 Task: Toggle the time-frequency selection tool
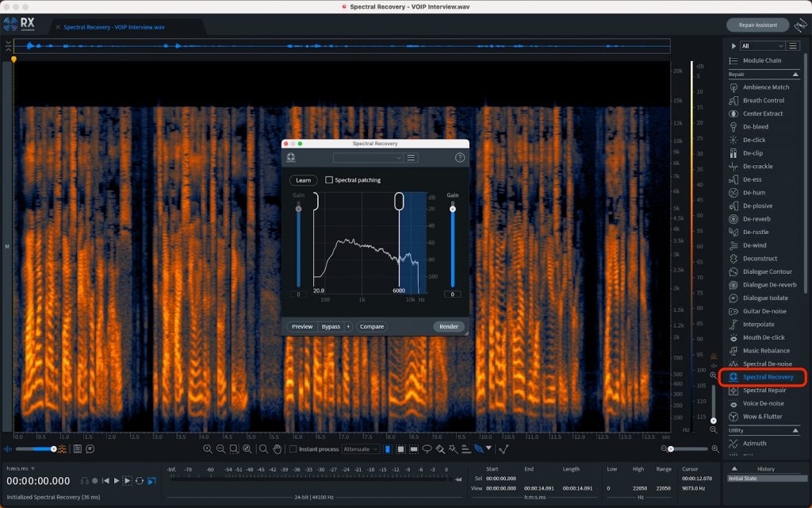(400, 449)
